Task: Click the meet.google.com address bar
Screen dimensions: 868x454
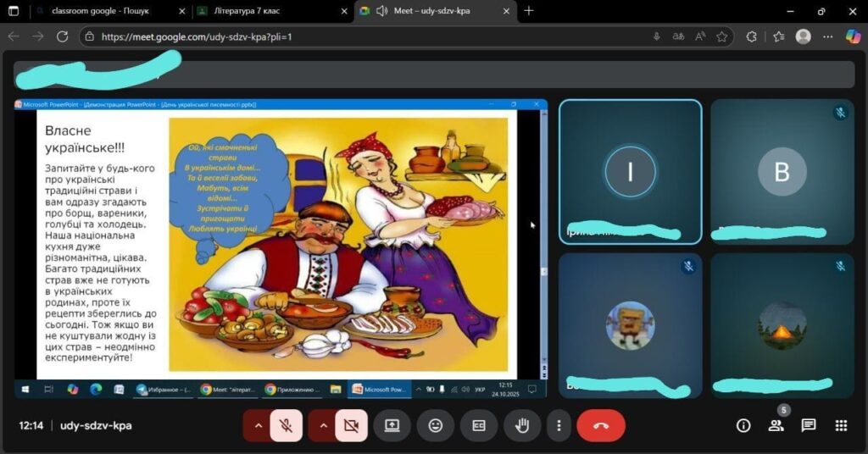Action: click(339, 36)
